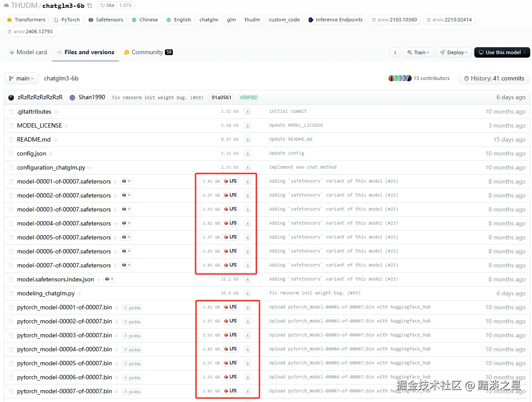Filter by English language tag
The image size is (532, 402).
pos(179,20)
